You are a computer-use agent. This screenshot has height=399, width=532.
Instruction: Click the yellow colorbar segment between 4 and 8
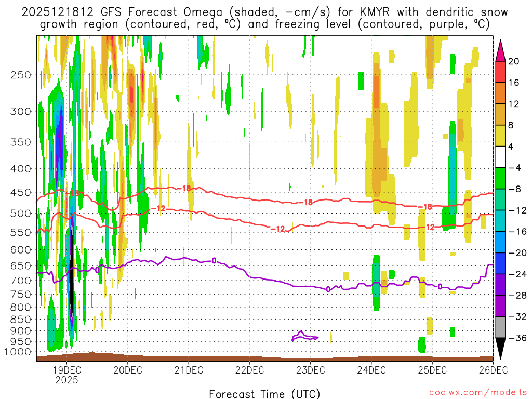500,136
